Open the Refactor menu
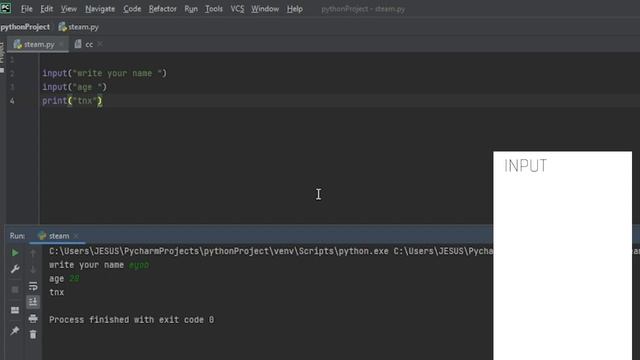Viewport: 640px width, 360px height. (x=162, y=9)
